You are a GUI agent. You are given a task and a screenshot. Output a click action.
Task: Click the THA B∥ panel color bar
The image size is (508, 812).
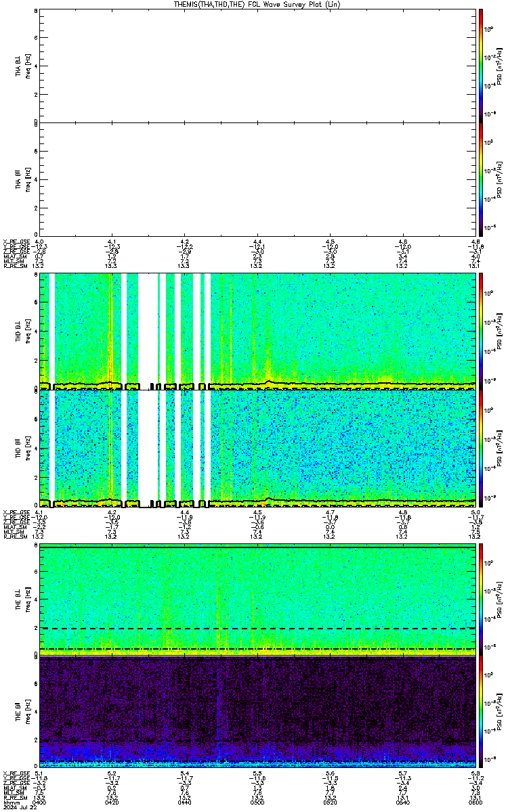tap(481, 178)
